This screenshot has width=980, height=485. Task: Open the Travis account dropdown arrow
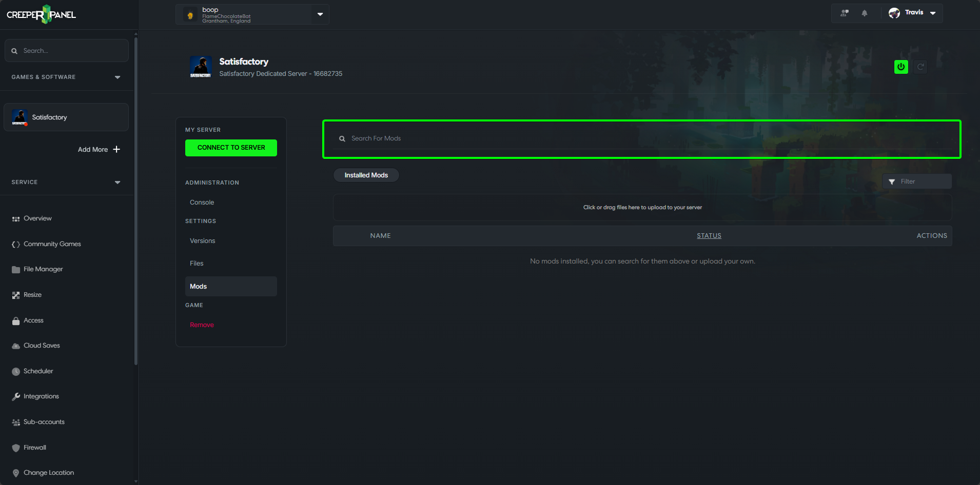pos(933,13)
